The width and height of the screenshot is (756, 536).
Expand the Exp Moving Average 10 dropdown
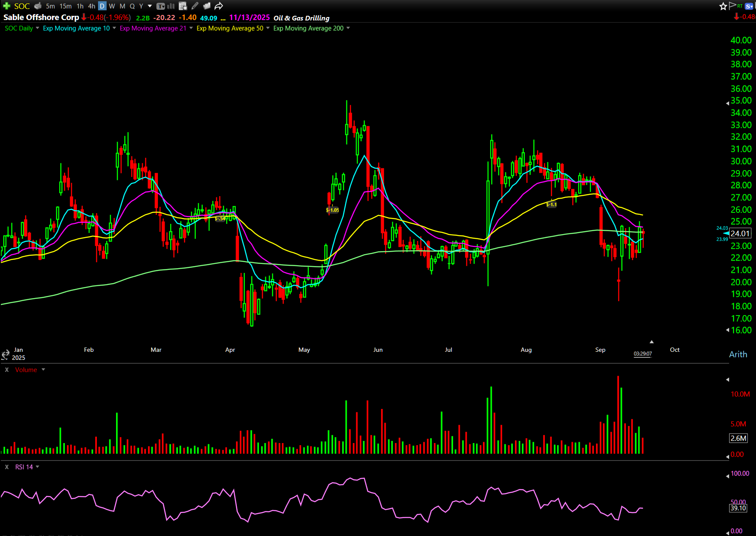pos(114,28)
